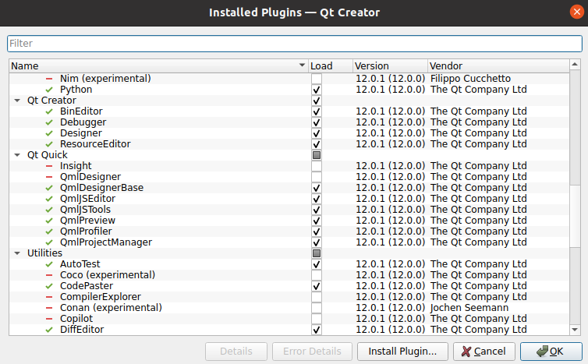The width and height of the screenshot is (588, 364).
Task: Click the green check icon next to AutoTest
Action: coord(49,264)
